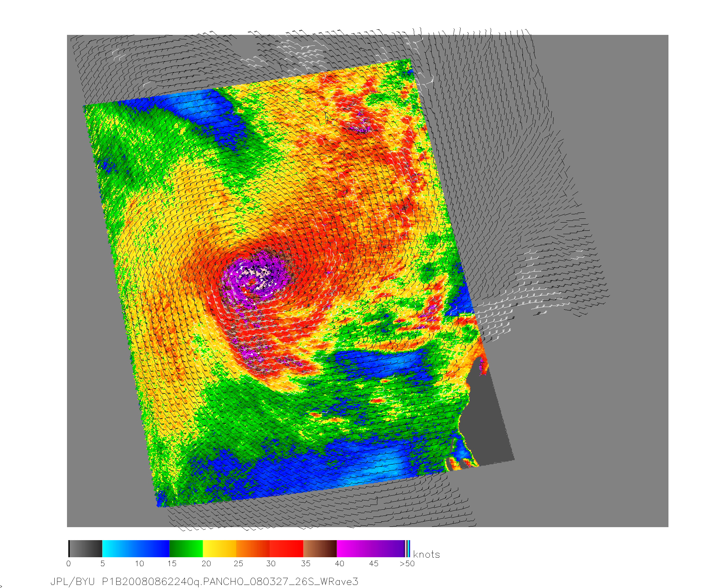Click the '15' legend tick label
Screen dimensions: 704x588
pyautogui.click(x=172, y=564)
